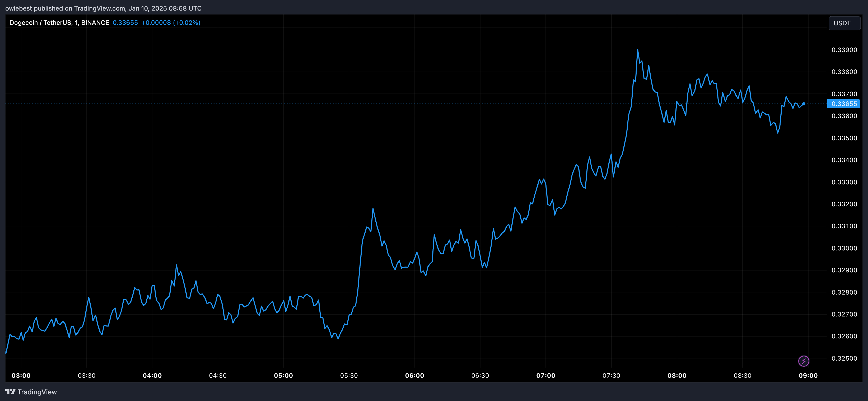This screenshot has height=401, width=868.
Task: Select the 0.33000 gridline value
Action: point(844,248)
